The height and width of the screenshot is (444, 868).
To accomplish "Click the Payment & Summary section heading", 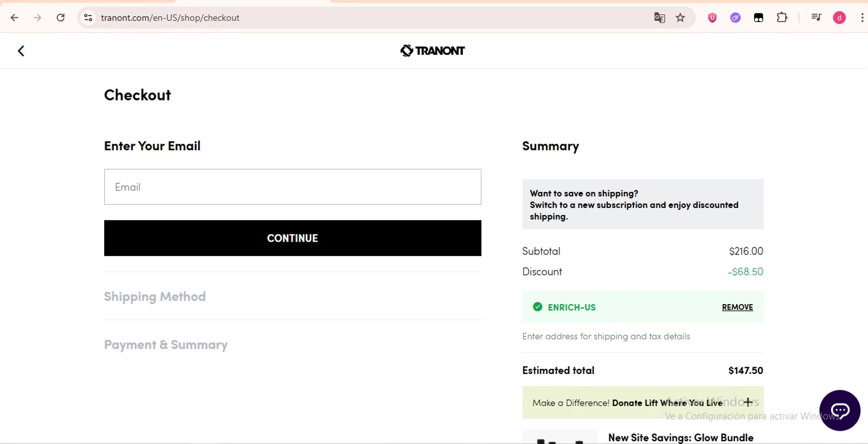I will tap(166, 345).
